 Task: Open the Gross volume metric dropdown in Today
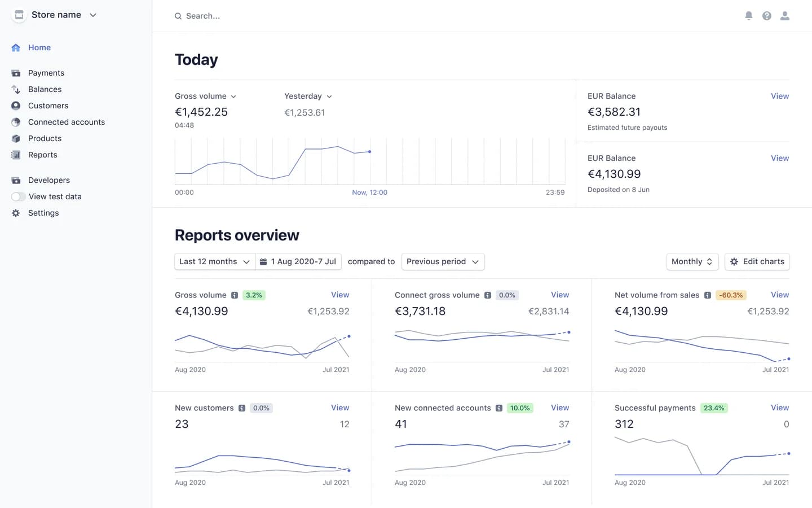206,97
